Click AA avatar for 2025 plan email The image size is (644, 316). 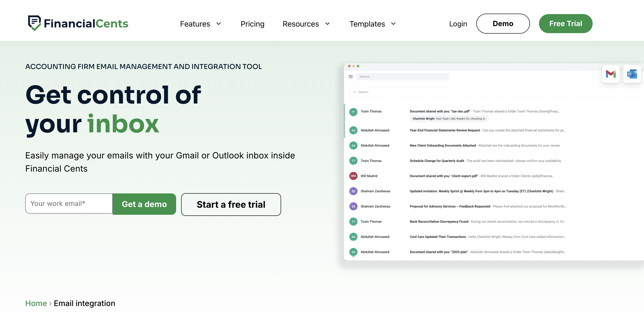pos(353,252)
